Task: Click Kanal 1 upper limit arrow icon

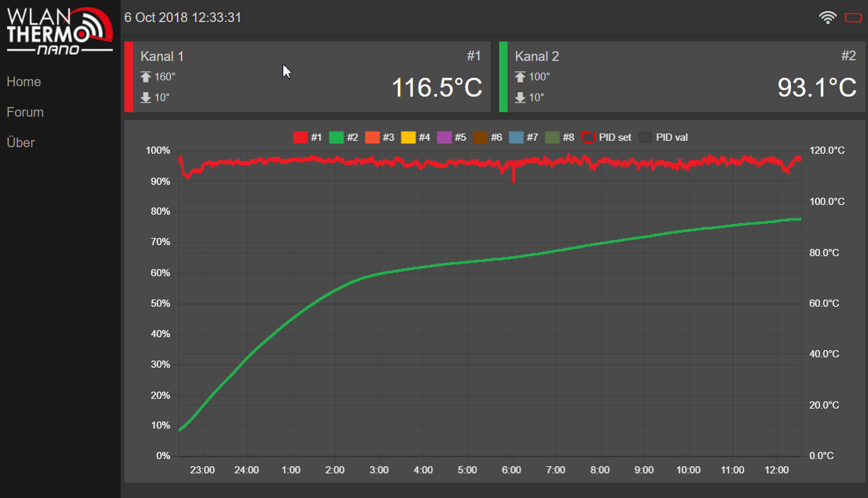Action: click(x=146, y=77)
